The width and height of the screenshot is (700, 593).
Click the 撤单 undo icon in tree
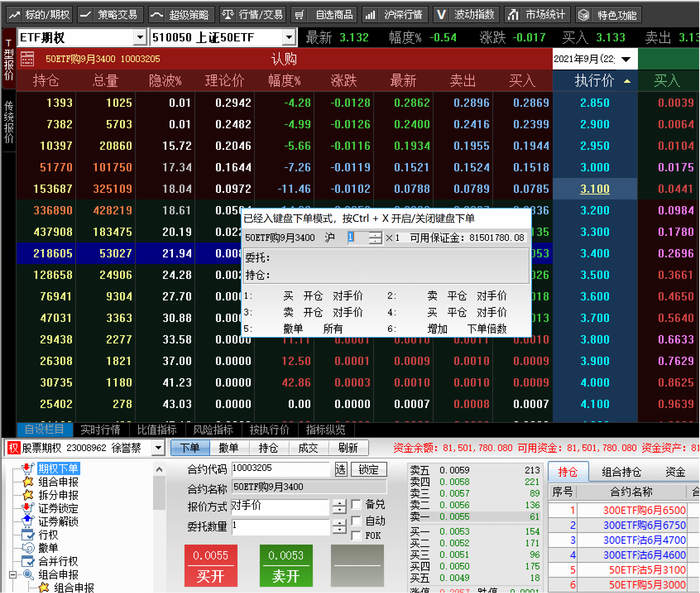pos(28,548)
